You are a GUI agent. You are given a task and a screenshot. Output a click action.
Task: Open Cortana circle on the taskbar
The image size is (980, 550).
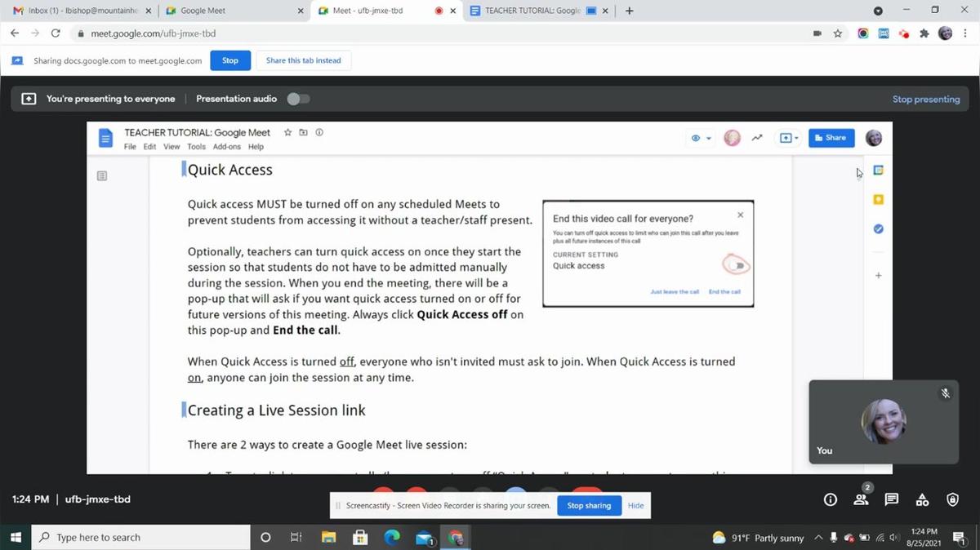pos(265,537)
